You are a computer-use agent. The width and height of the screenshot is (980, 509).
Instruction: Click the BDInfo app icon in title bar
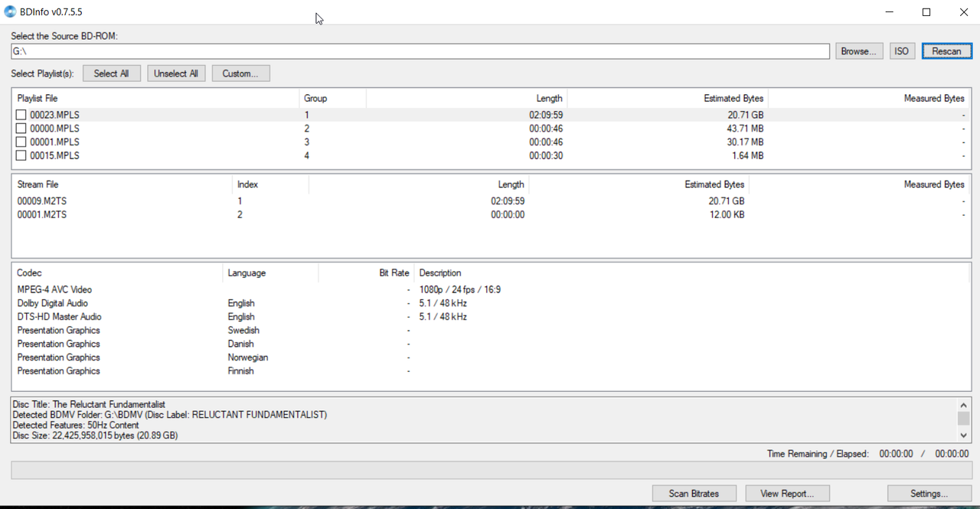(x=10, y=11)
